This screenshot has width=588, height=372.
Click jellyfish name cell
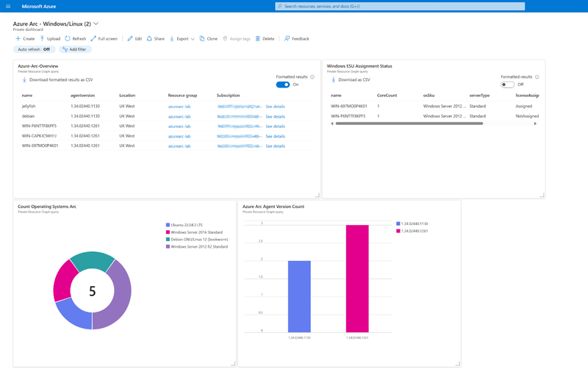click(29, 106)
